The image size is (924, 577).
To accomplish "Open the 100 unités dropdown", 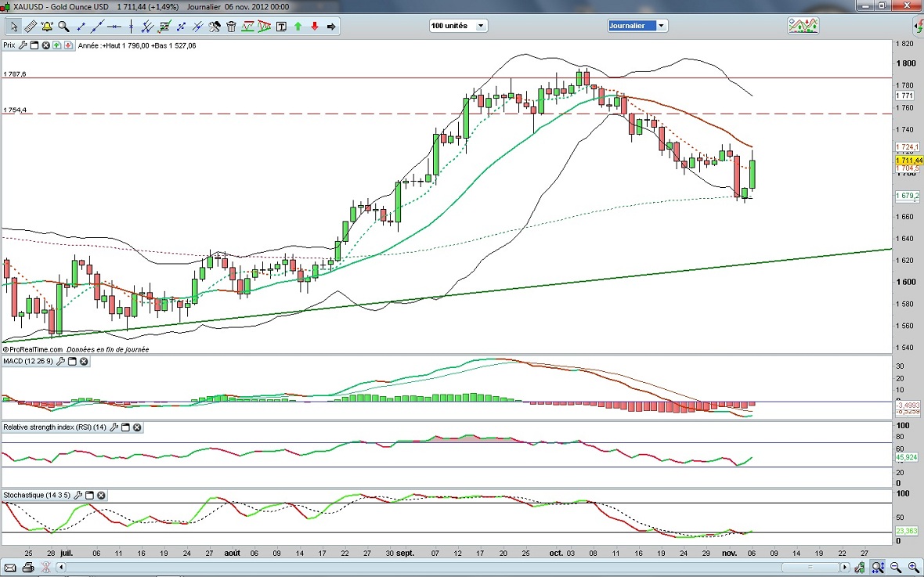I will pyautogui.click(x=480, y=26).
